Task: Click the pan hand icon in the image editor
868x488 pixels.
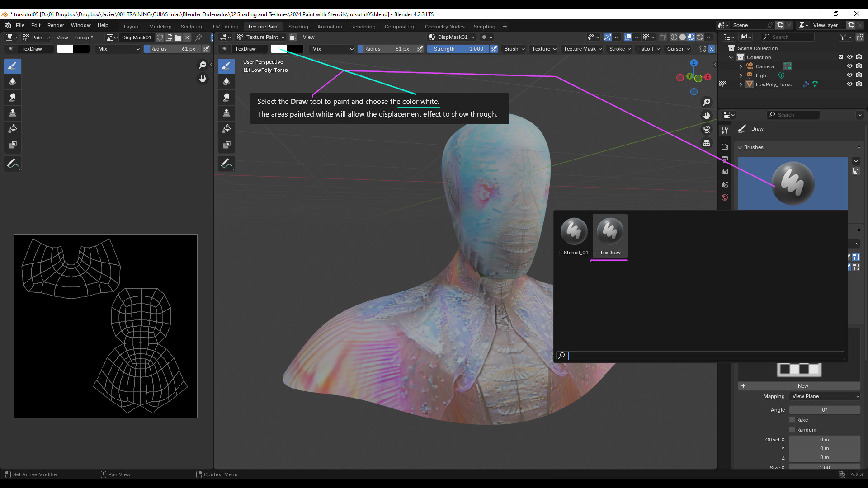Action: (x=203, y=79)
